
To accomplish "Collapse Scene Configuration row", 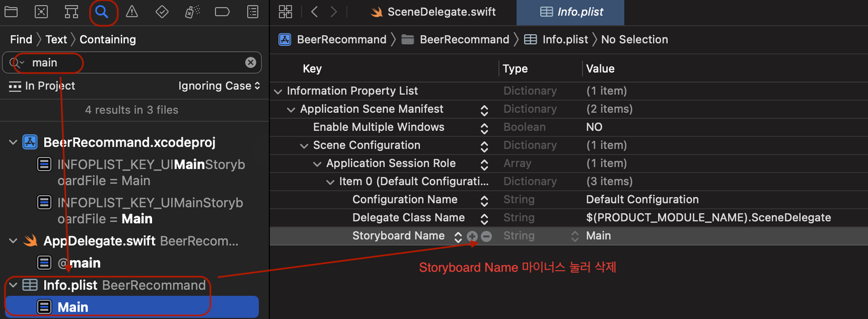I will pyautogui.click(x=304, y=145).
